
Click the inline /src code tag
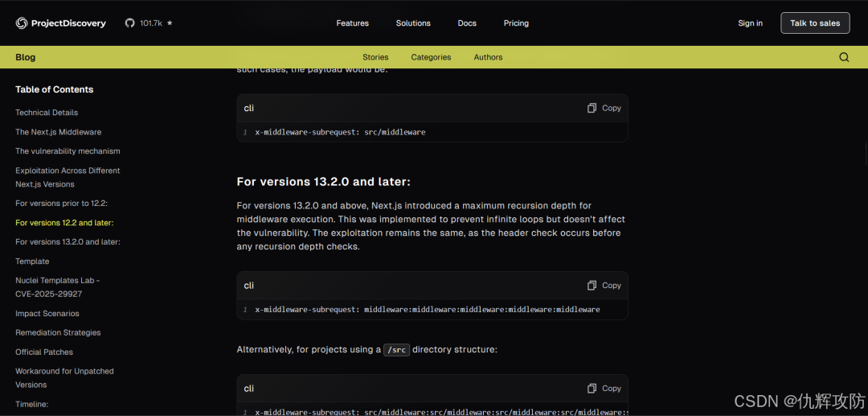[397, 350]
